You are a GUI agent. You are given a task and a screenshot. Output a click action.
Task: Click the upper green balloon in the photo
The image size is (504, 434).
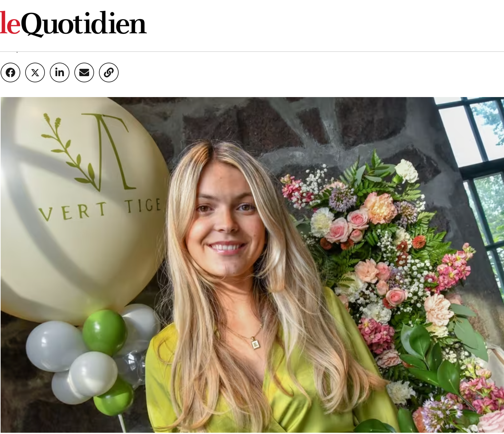click(104, 332)
